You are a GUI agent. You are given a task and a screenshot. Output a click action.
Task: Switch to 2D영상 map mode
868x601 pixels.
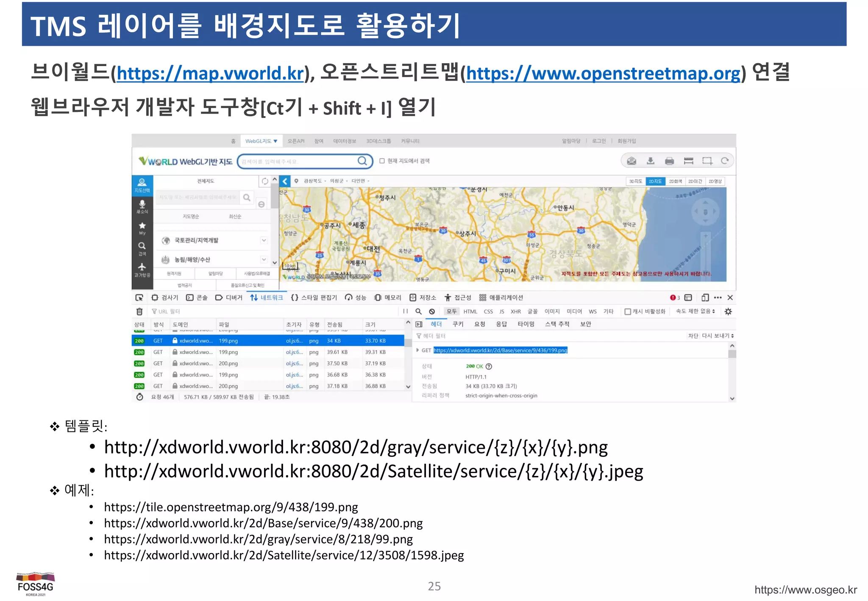[x=715, y=181]
